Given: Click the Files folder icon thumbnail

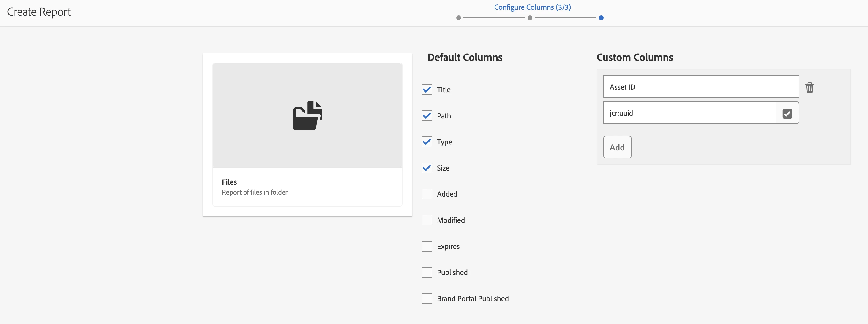Looking at the screenshot, I should coord(307,115).
